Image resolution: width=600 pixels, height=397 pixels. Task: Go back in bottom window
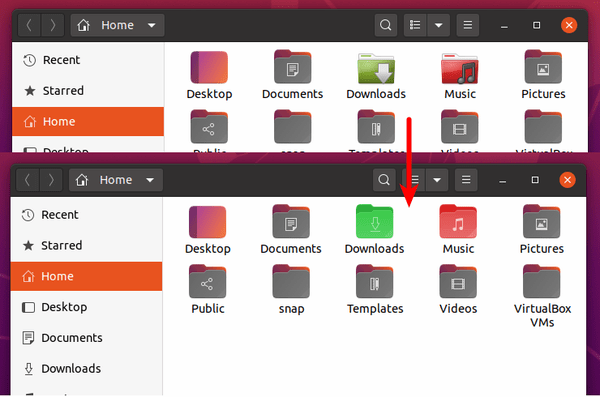coord(28,180)
